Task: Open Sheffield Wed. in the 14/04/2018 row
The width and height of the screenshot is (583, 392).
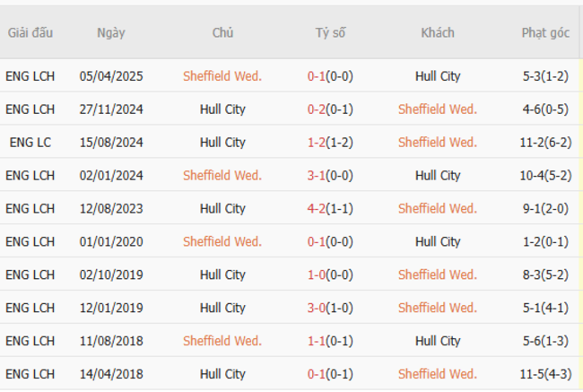Action: click(438, 375)
